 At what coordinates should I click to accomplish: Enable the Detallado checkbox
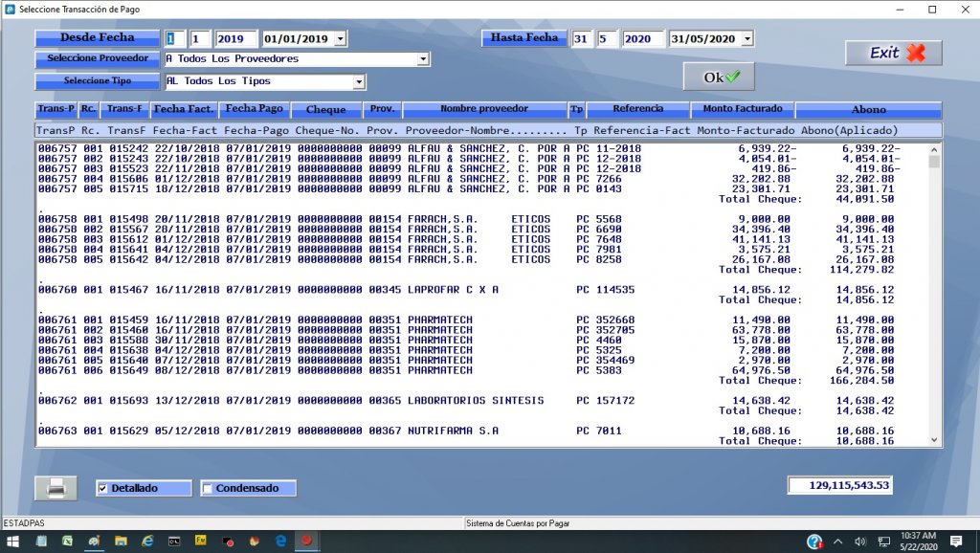coord(103,489)
